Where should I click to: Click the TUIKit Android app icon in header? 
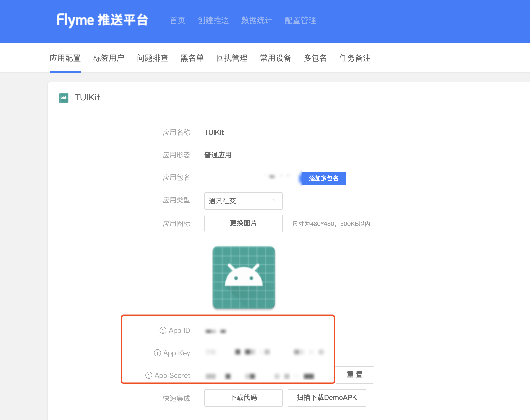click(64, 98)
